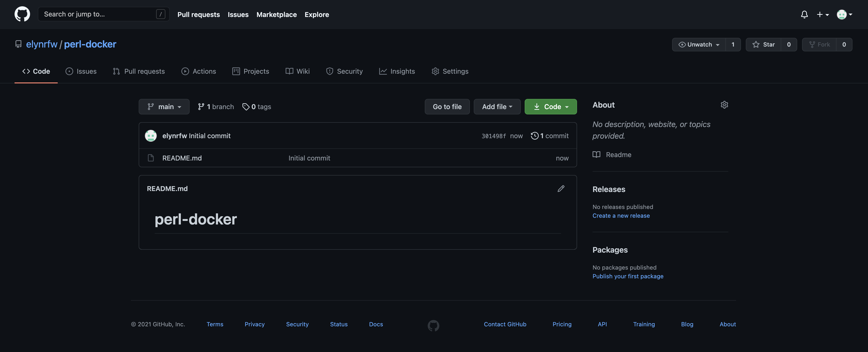
Task: Open the Packages heading link
Action: (x=610, y=250)
